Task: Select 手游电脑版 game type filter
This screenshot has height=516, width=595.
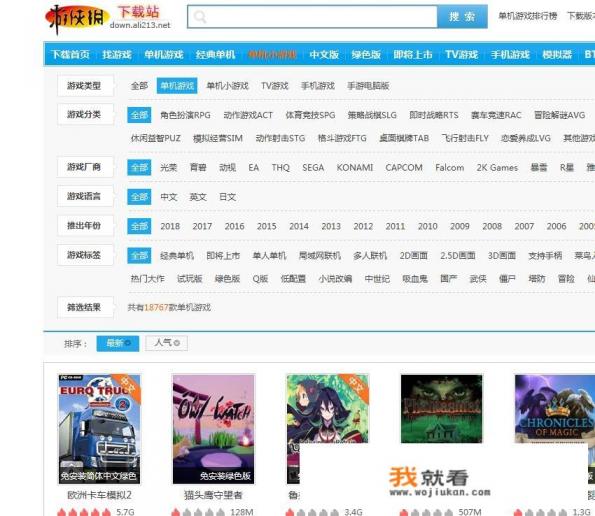Action: 368,86
